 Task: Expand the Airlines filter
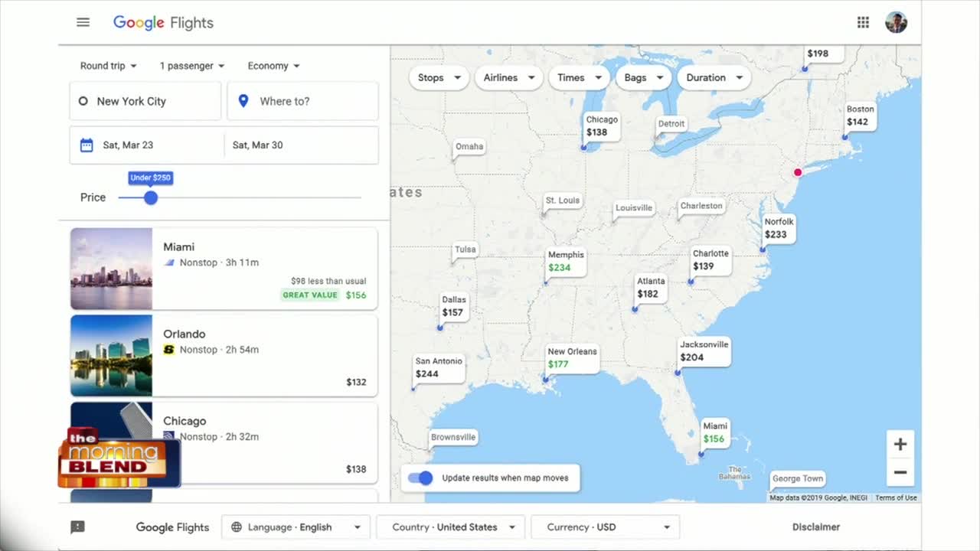[x=509, y=77]
